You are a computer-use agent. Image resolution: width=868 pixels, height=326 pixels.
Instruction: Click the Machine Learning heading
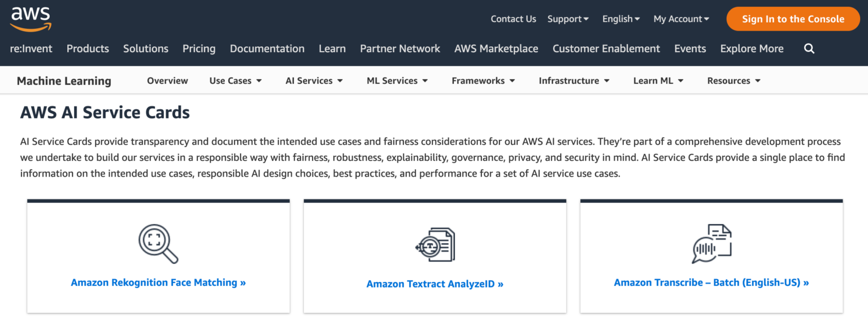(64, 80)
